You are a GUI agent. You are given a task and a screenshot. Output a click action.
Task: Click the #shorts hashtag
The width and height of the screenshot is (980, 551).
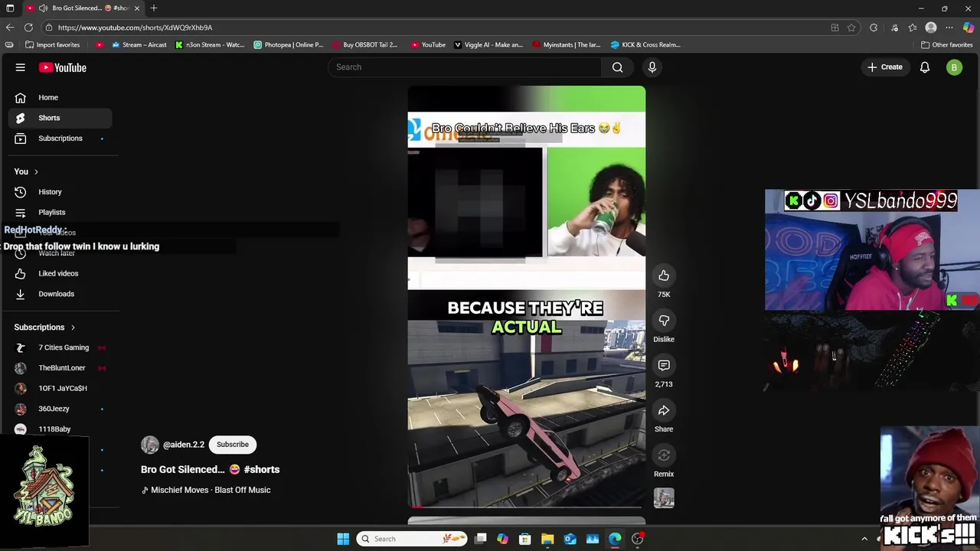click(262, 469)
